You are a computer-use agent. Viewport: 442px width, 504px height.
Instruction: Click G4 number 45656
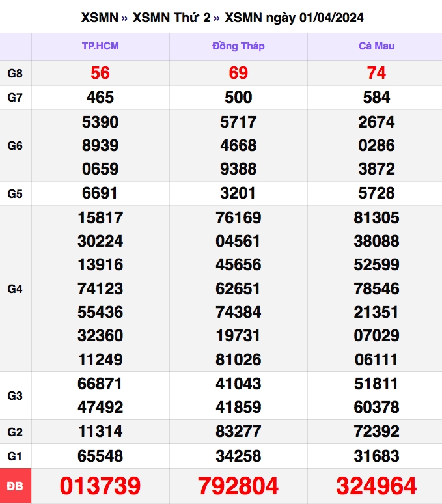238,265
